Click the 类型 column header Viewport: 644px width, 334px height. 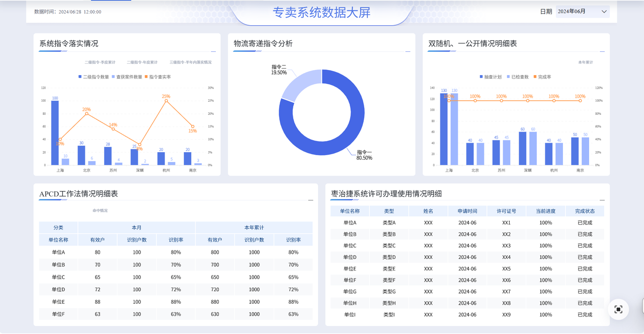click(389, 211)
